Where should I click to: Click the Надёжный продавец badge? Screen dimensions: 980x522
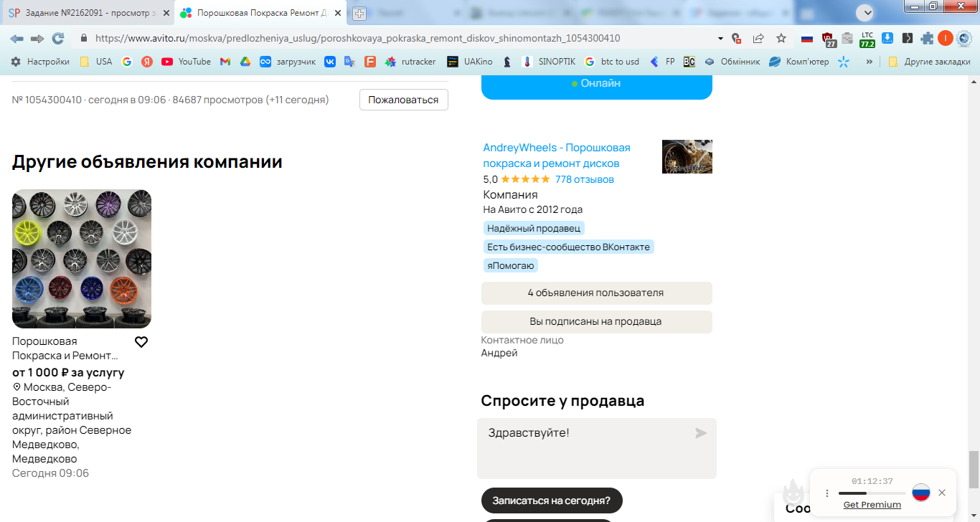(533, 228)
